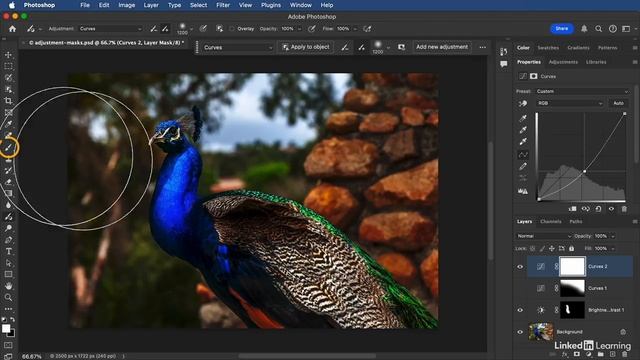Select the Background layer thumbnail

(x=541, y=332)
